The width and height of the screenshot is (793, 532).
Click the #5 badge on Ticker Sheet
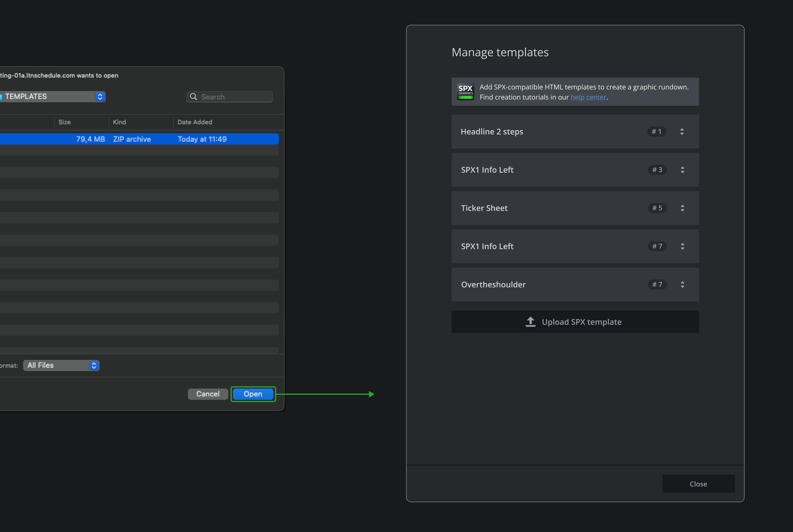tap(657, 208)
